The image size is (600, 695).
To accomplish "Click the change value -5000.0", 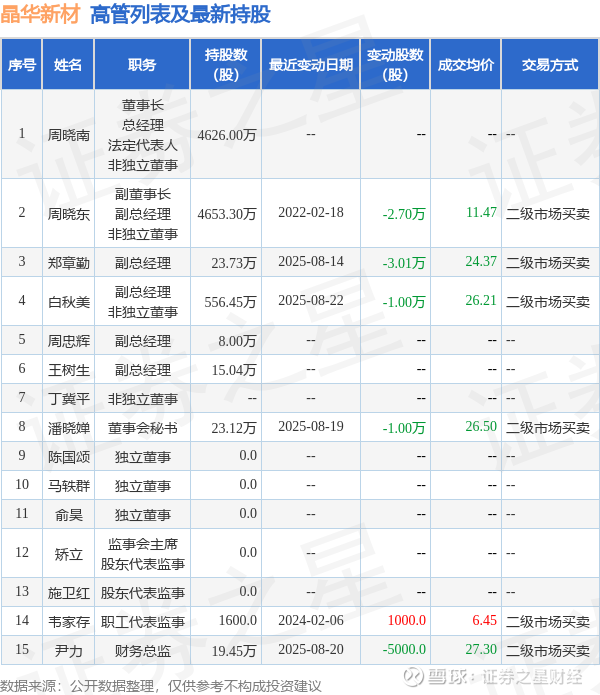I will click(404, 649).
